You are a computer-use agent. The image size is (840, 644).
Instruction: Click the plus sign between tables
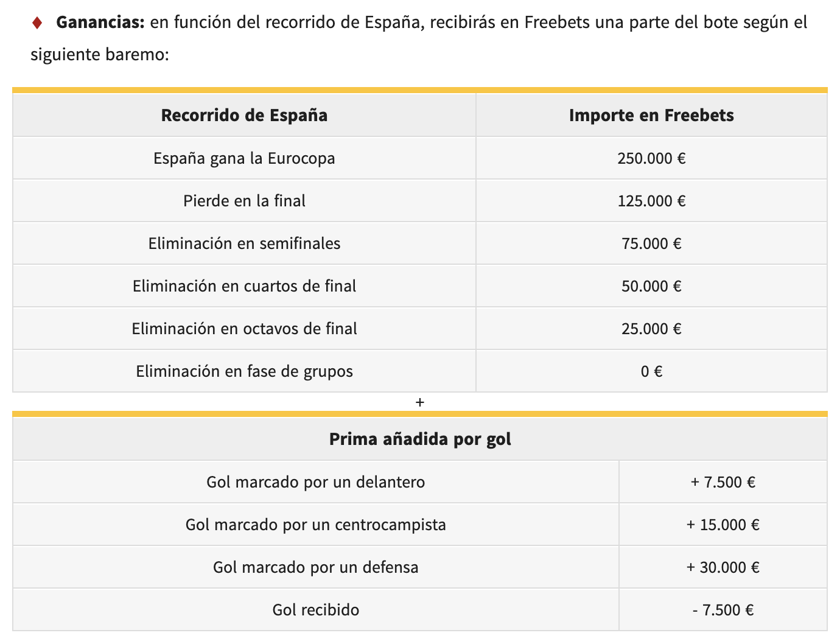419,402
